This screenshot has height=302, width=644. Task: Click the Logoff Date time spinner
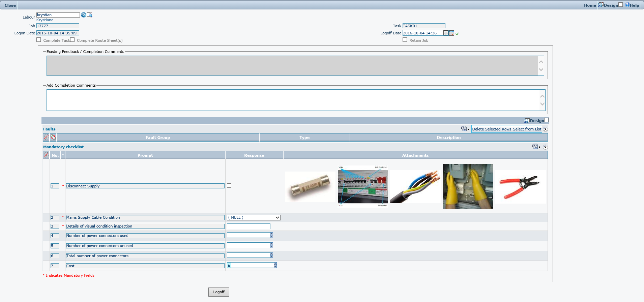pos(446,33)
